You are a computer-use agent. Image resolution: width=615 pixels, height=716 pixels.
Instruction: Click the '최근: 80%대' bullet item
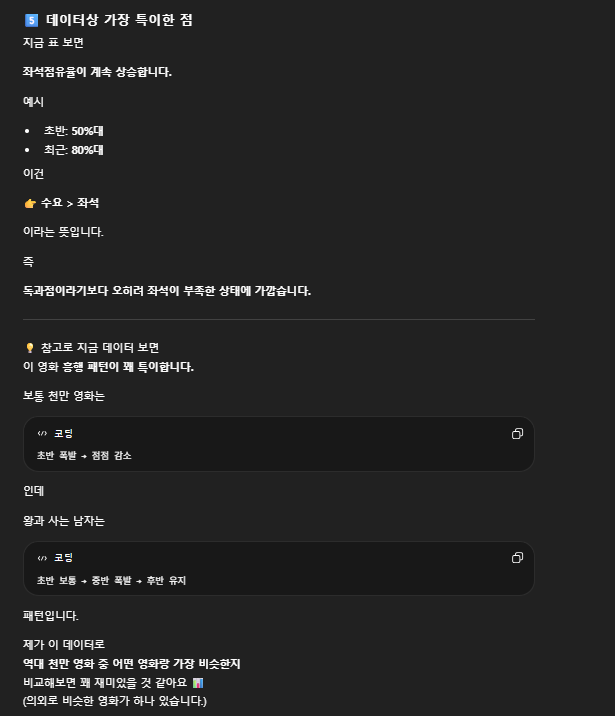pos(73,150)
